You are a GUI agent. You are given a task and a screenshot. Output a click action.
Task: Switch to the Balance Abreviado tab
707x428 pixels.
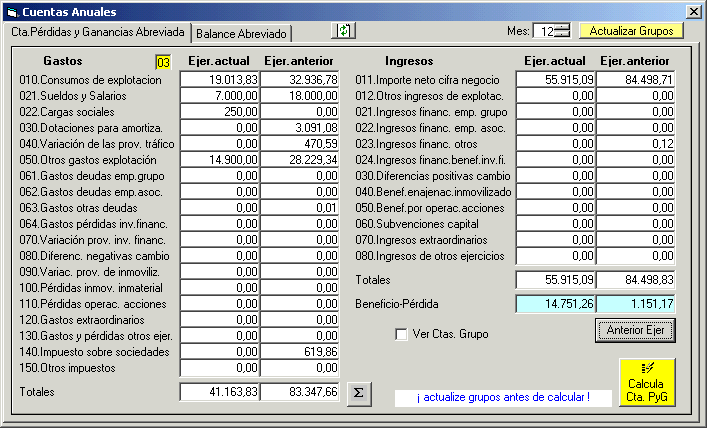pyautogui.click(x=241, y=33)
